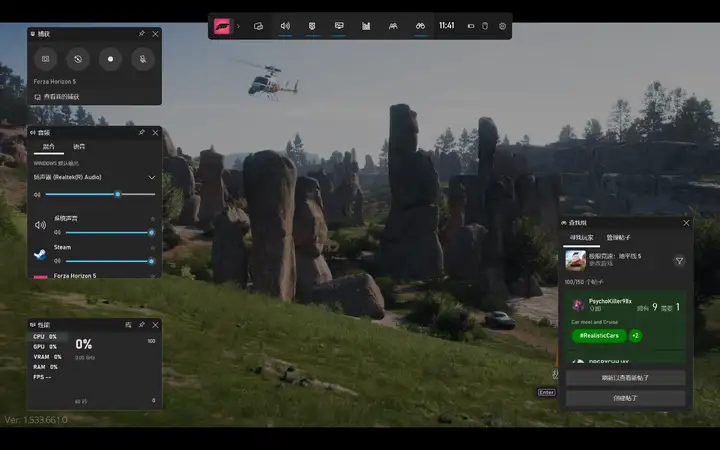Image resolution: width=720 pixels, height=450 pixels.
Task: Pin the Capture widget
Action: pos(141,34)
